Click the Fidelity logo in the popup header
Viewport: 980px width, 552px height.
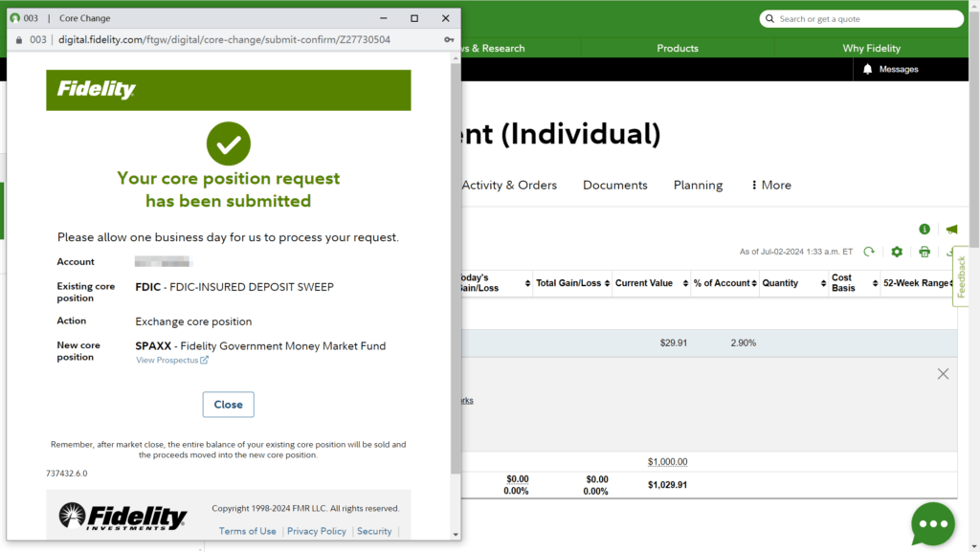(97, 90)
